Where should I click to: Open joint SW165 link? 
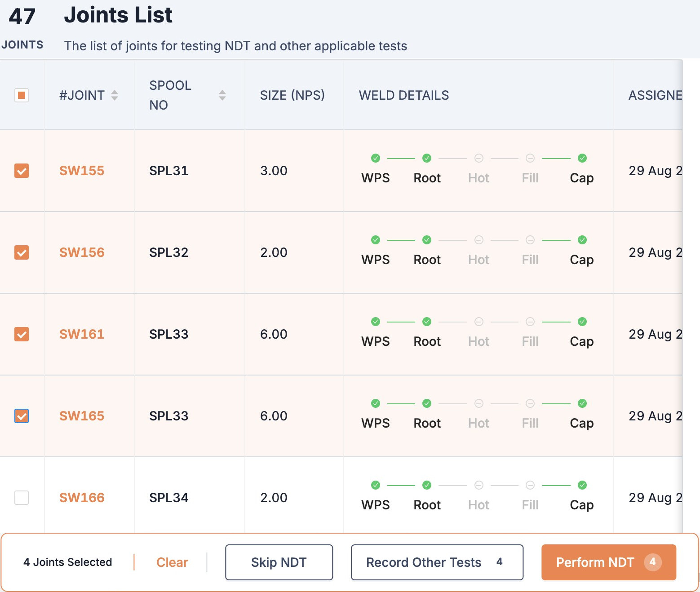click(x=82, y=416)
